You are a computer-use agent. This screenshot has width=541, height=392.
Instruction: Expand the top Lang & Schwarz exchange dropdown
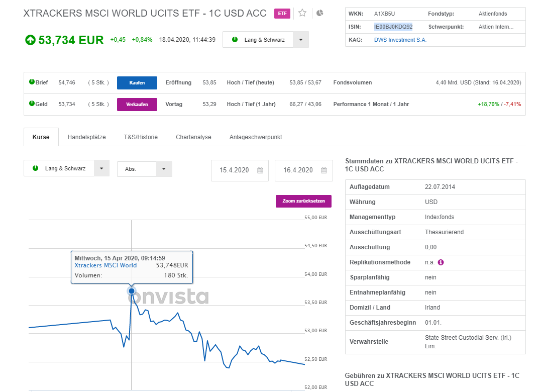(x=300, y=40)
